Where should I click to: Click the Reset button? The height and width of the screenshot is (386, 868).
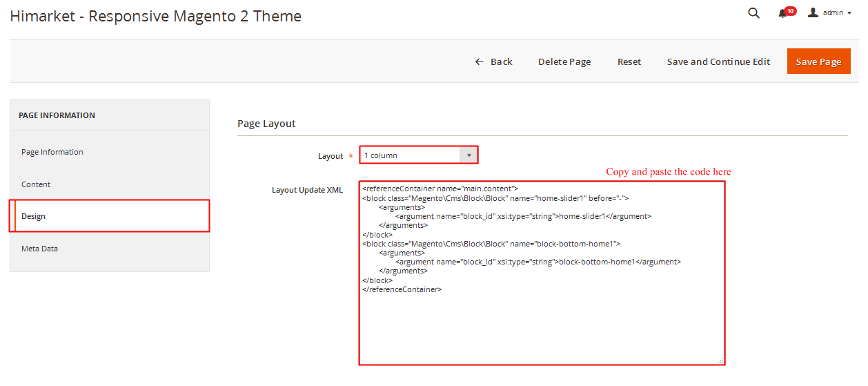629,62
